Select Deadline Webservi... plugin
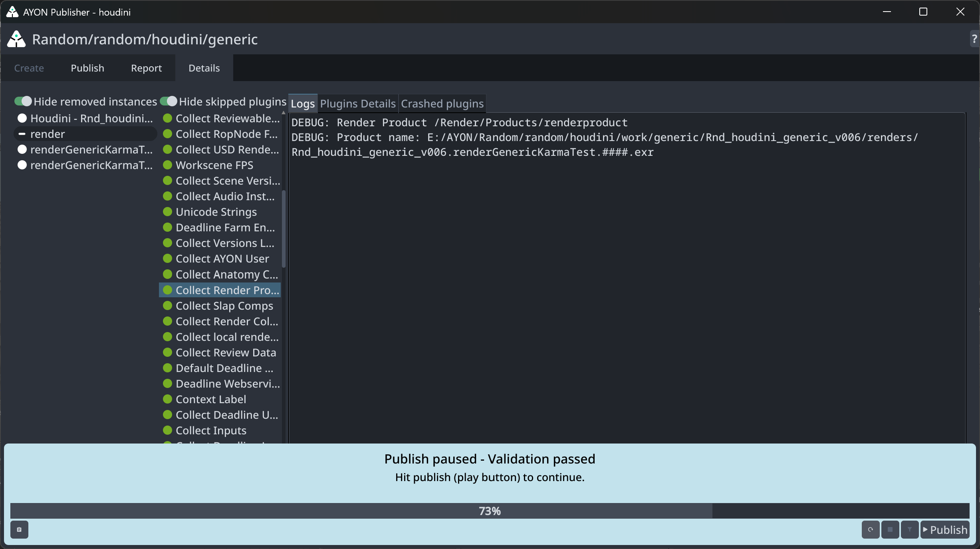This screenshot has width=980, height=549. [220, 384]
